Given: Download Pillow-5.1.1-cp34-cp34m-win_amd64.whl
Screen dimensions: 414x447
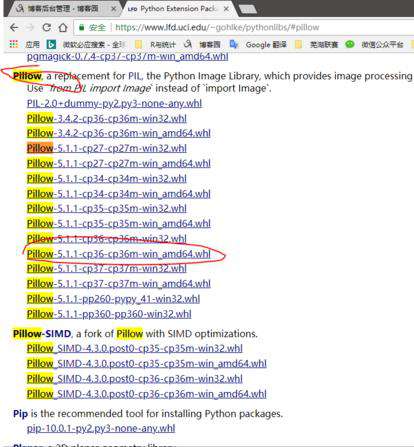Looking at the screenshot, I should pyautogui.click(x=119, y=194).
